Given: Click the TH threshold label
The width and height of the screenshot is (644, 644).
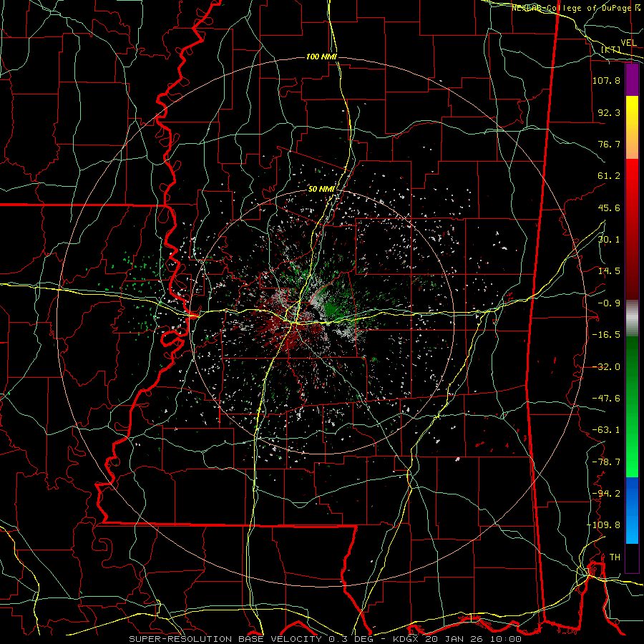Looking at the screenshot, I should [615, 557].
